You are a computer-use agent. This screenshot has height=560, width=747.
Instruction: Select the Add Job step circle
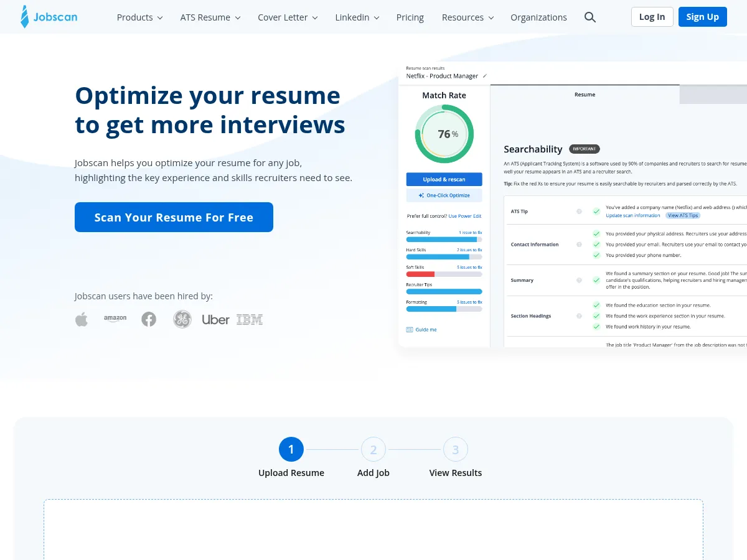tap(374, 449)
